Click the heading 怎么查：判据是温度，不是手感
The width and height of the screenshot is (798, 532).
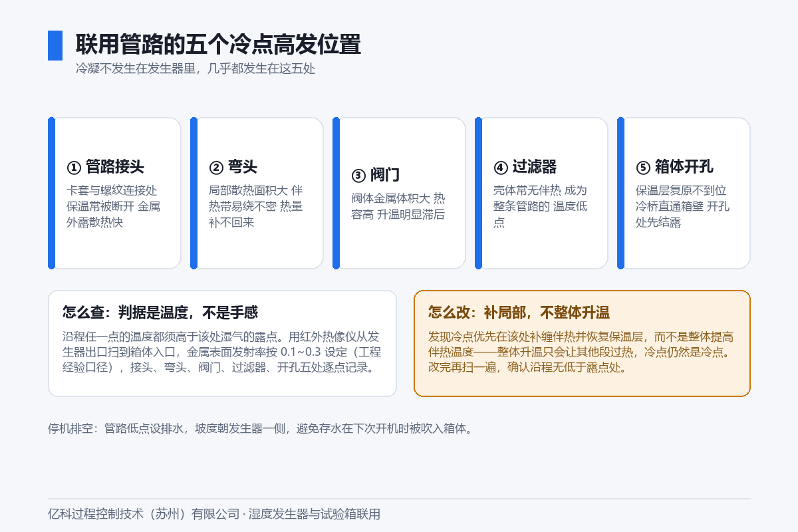point(160,312)
